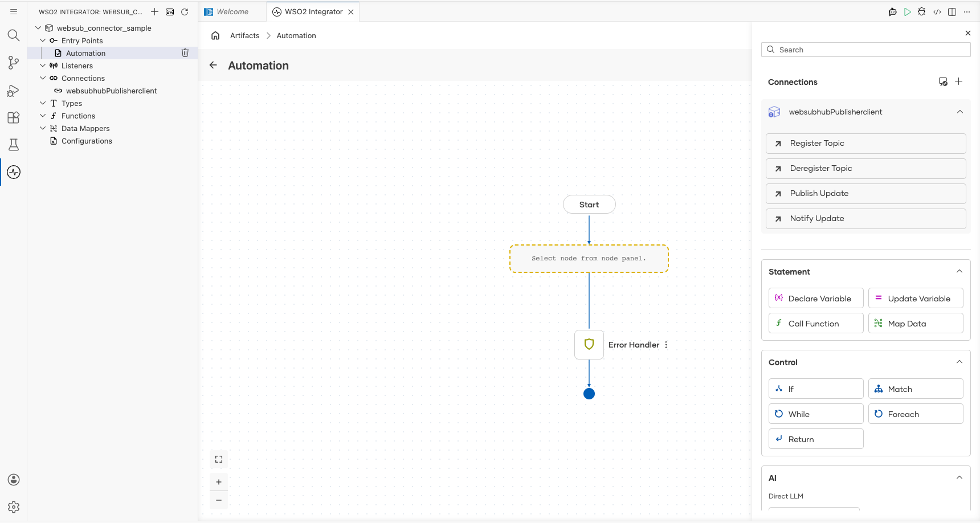
Task: Collapse the websub_connector_sample project tree
Action: (x=38, y=28)
